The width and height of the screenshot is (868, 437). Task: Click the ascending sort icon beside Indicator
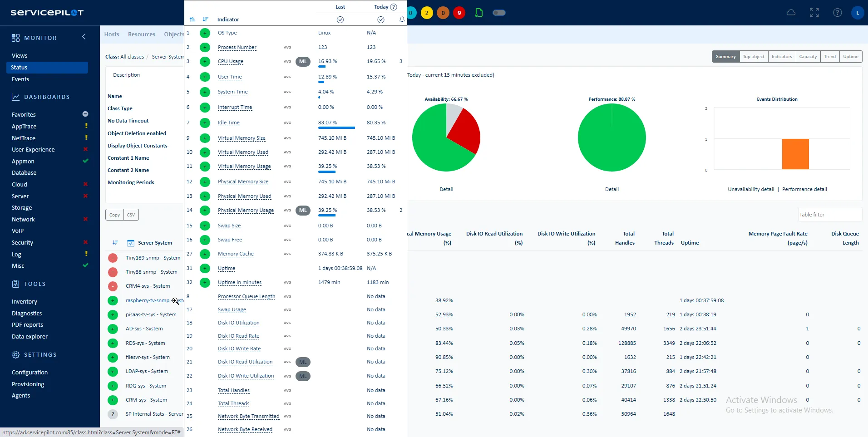(192, 20)
